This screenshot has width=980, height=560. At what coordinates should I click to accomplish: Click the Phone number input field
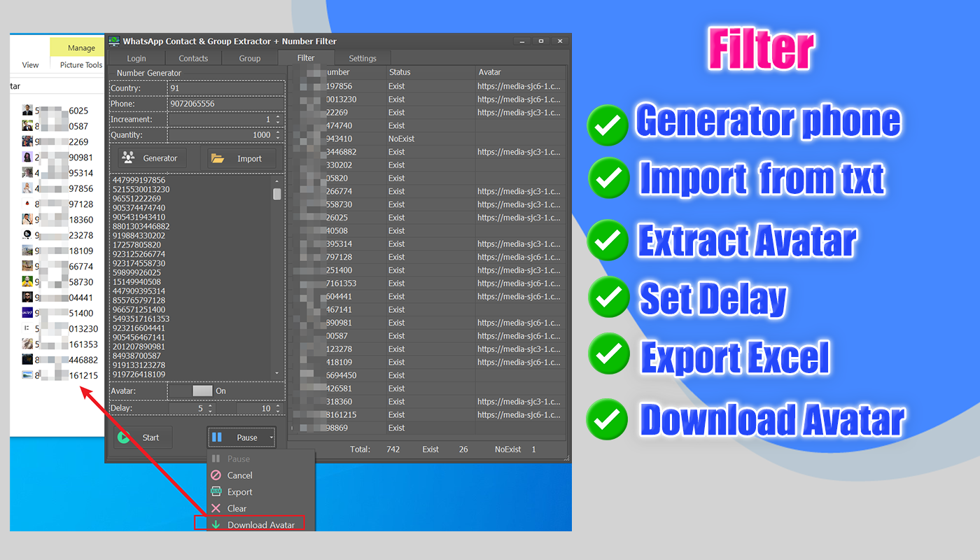coord(226,104)
